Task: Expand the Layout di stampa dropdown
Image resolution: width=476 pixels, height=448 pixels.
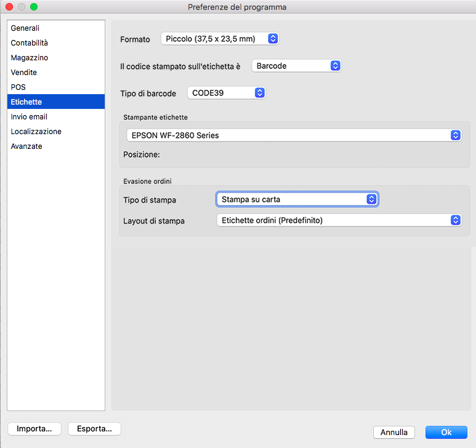Action: point(338,220)
